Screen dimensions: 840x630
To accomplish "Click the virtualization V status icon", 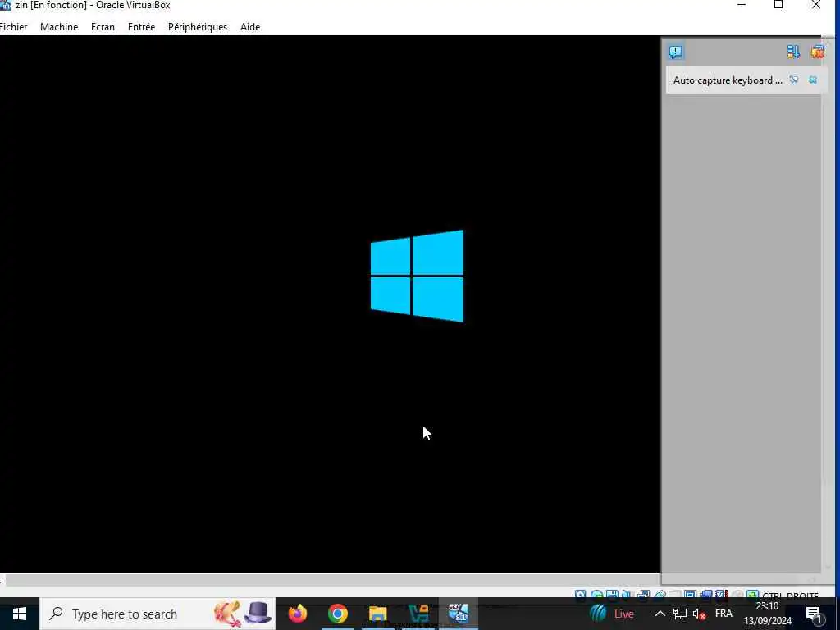I will [x=720, y=594].
